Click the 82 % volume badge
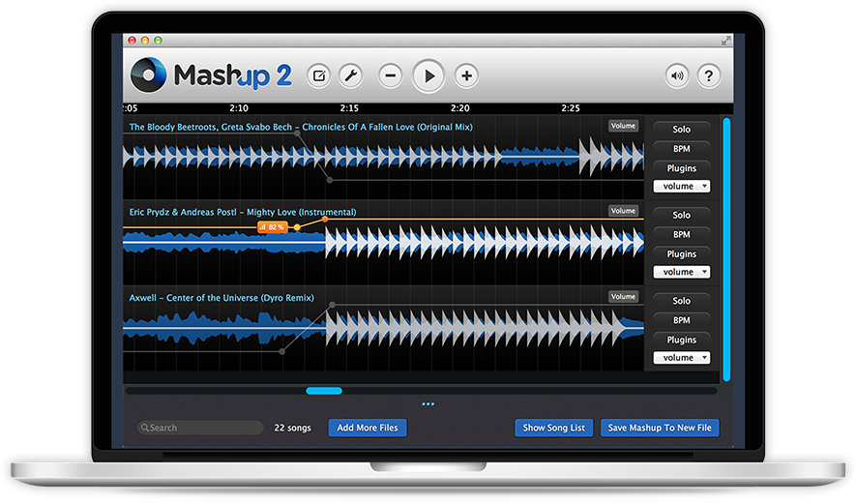This screenshot has width=856, height=504. (272, 226)
